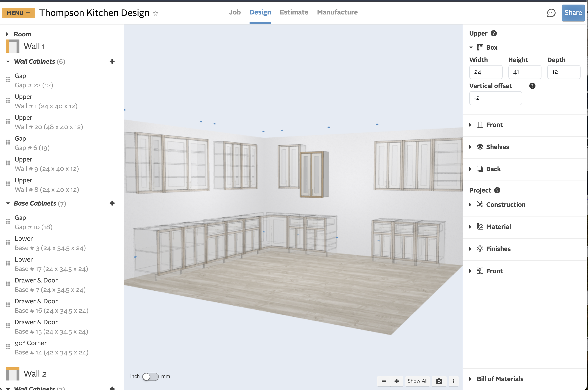Collapse the Box section
Screen dimensions: 588x390
471,48
